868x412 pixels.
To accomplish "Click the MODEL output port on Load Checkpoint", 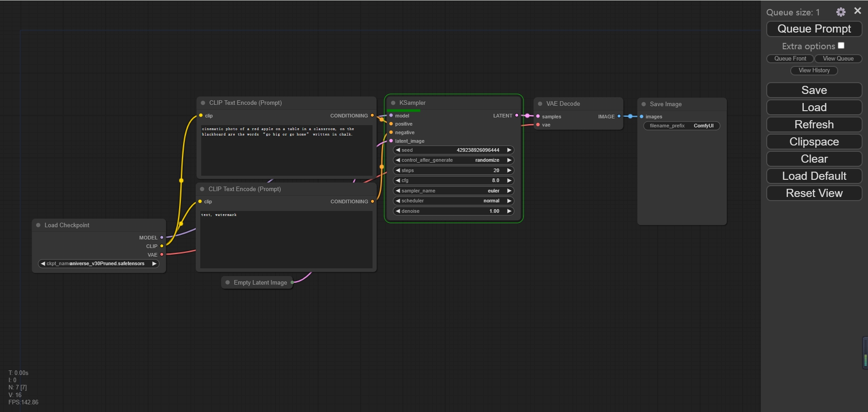I will coord(162,238).
